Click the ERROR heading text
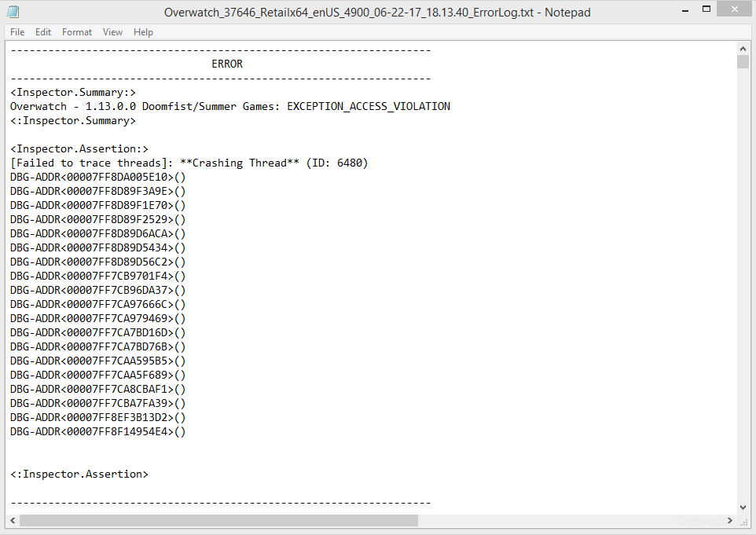This screenshot has height=535, width=756. tap(227, 64)
